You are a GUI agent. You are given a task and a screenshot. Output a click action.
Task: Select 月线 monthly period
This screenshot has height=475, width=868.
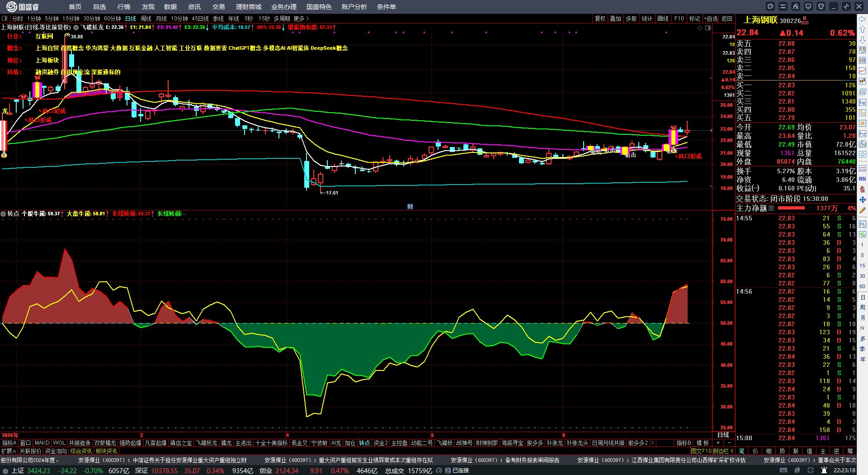click(x=161, y=19)
